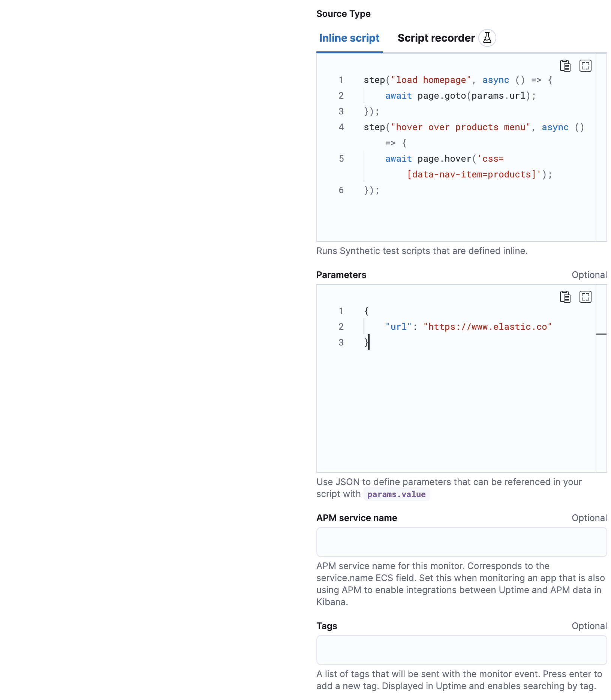
Task: Expand the parameters editor to fullscreen
Action: click(x=585, y=297)
